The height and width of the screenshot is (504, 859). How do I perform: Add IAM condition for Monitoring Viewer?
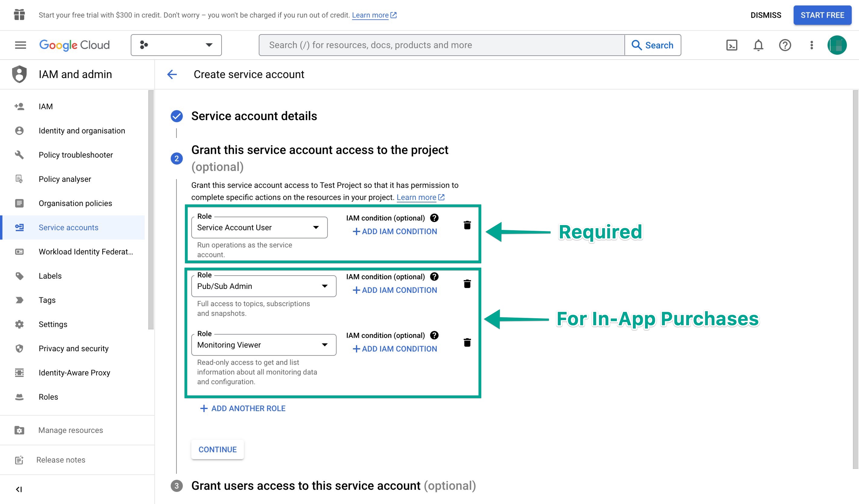click(395, 349)
